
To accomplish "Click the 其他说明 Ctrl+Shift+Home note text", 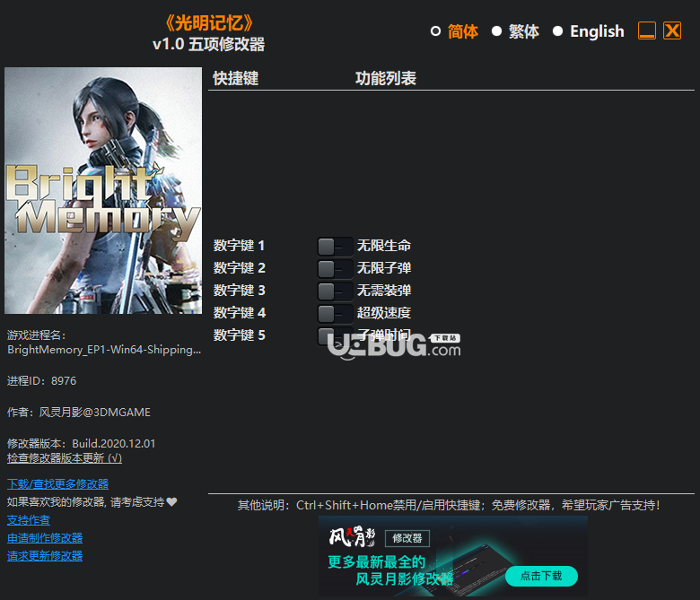I will pos(449,505).
